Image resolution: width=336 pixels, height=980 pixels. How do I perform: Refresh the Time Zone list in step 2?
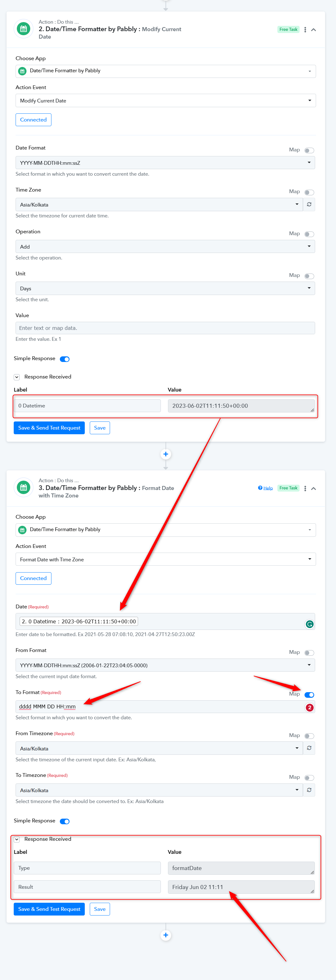tap(309, 205)
